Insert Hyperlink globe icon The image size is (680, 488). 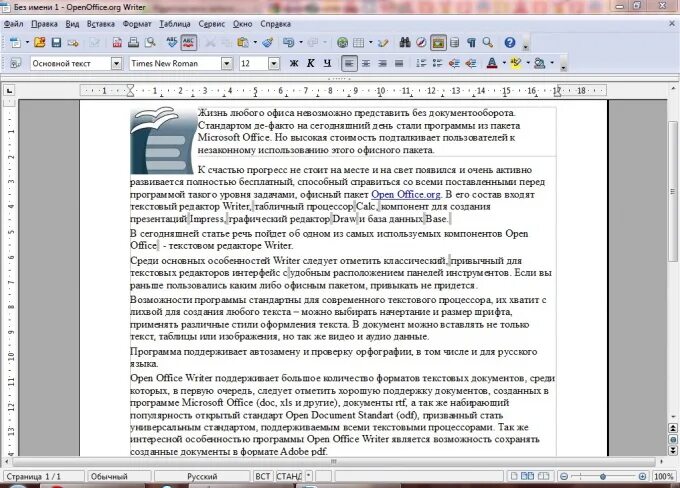tap(342, 43)
